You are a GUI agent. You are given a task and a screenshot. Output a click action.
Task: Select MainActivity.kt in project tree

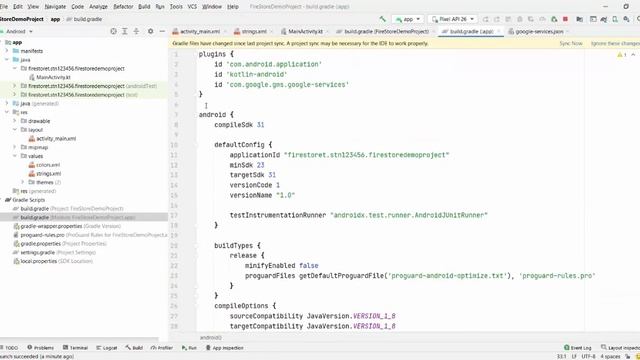coord(50,77)
